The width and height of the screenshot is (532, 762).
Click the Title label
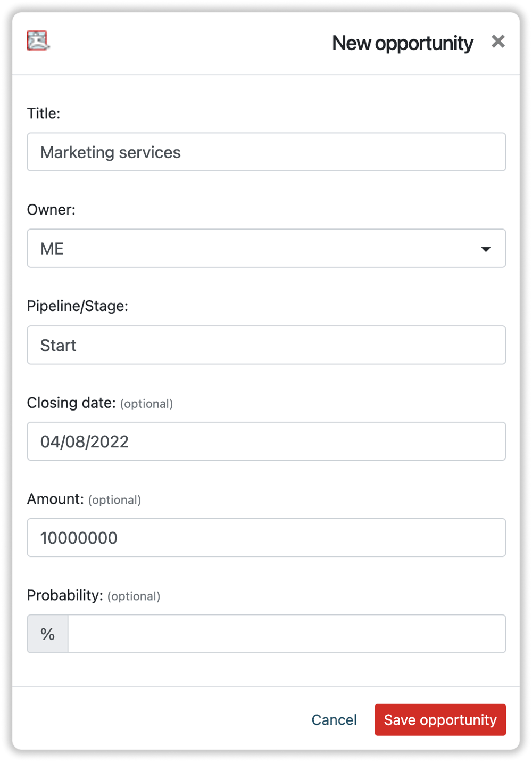tap(44, 113)
